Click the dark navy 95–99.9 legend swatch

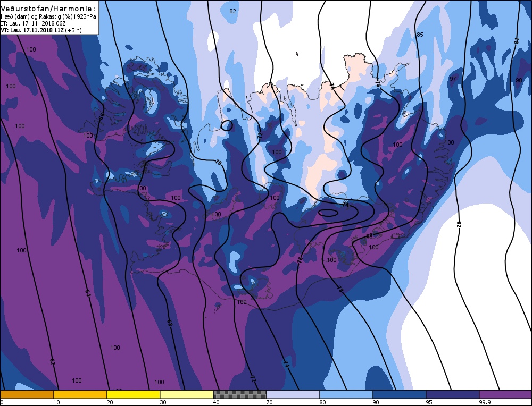tap(453, 394)
